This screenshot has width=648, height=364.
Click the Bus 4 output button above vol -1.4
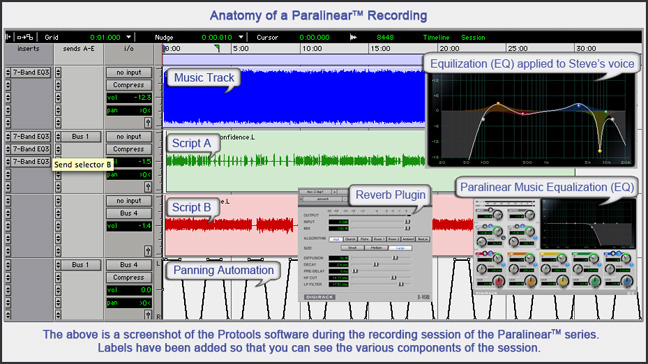click(x=129, y=214)
